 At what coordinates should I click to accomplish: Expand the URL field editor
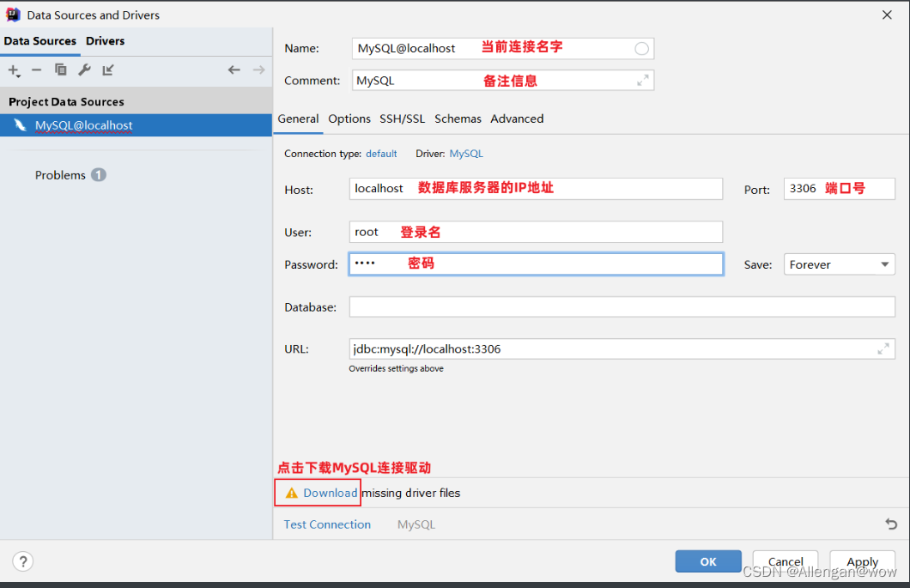[x=883, y=349]
